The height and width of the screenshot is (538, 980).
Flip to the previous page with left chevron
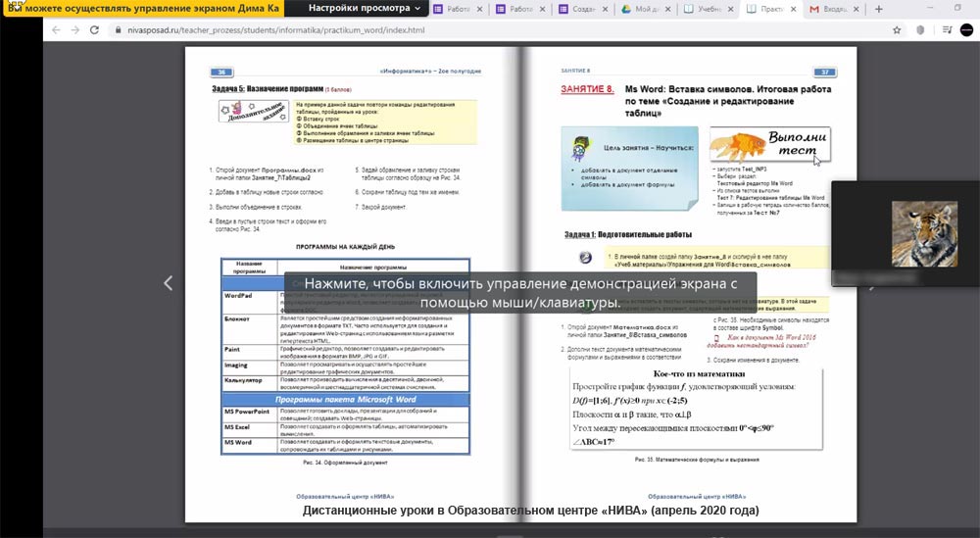click(169, 283)
